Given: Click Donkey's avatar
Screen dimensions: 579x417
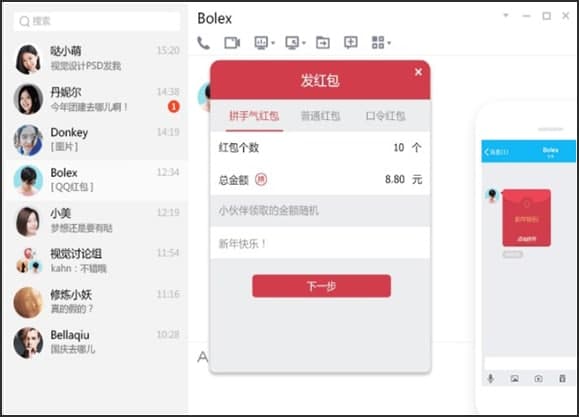Looking at the screenshot, I should [28, 140].
